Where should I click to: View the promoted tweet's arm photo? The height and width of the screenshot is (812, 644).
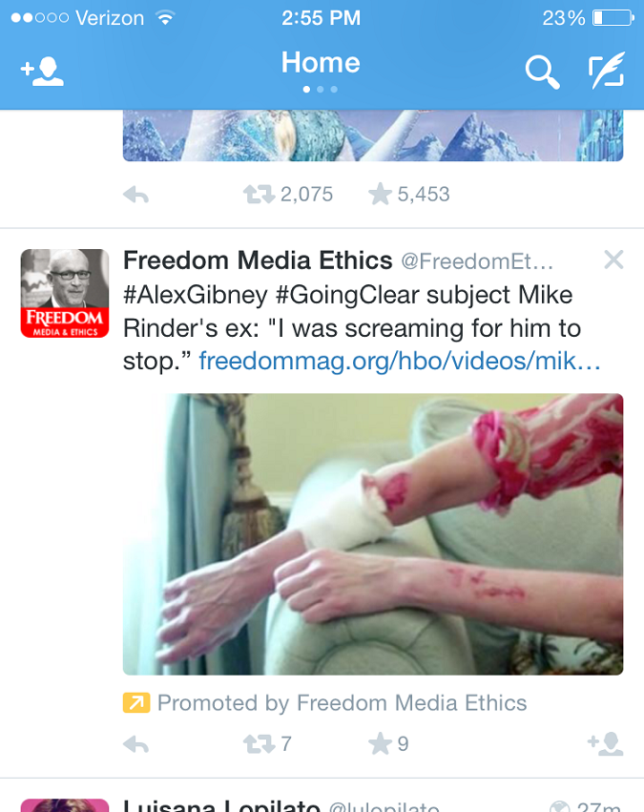[373, 534]
